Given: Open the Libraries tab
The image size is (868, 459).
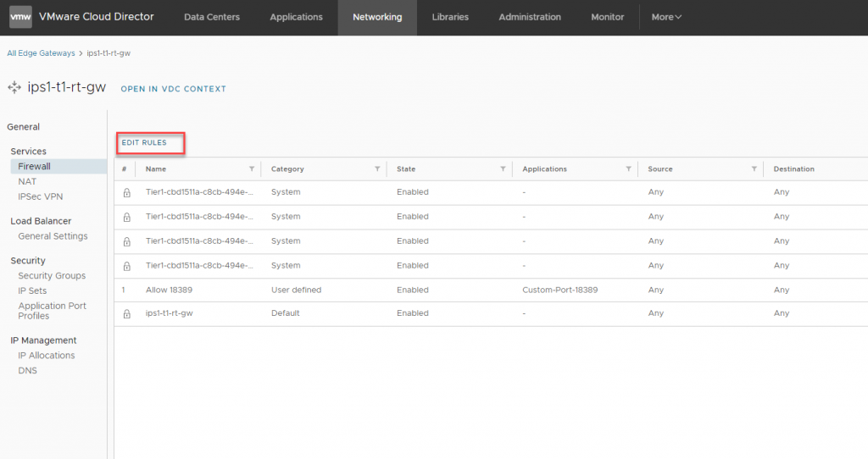Looking at the screenshot, I should [x=450, y=17].
